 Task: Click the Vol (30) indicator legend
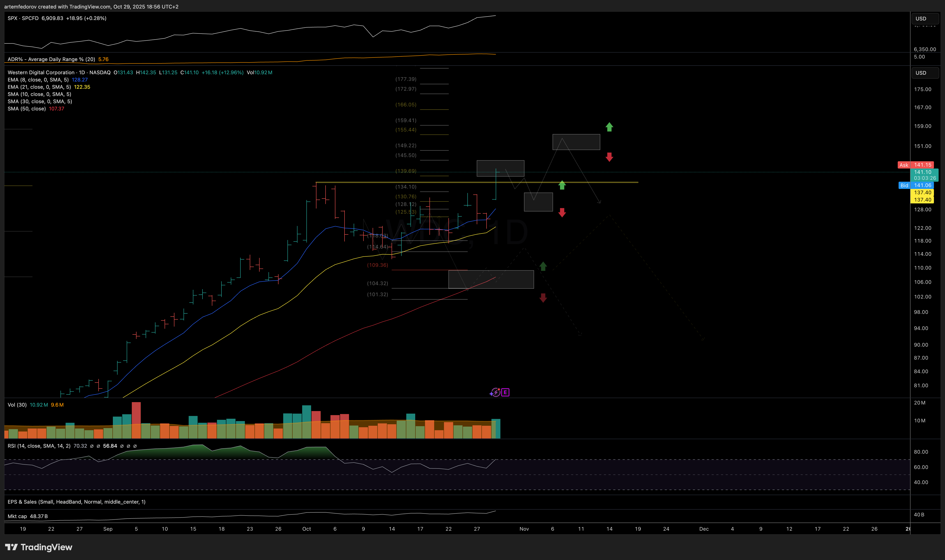click(x=17, y=405)
